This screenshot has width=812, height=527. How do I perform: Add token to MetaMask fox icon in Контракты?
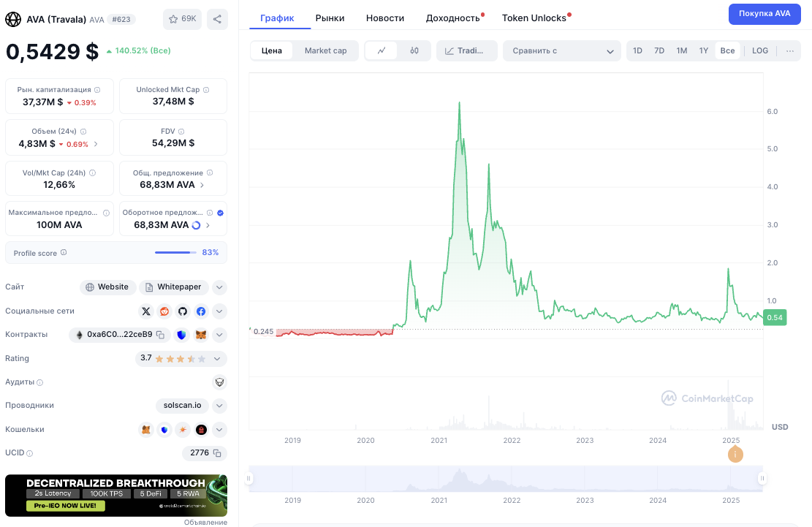pos(201,335)
